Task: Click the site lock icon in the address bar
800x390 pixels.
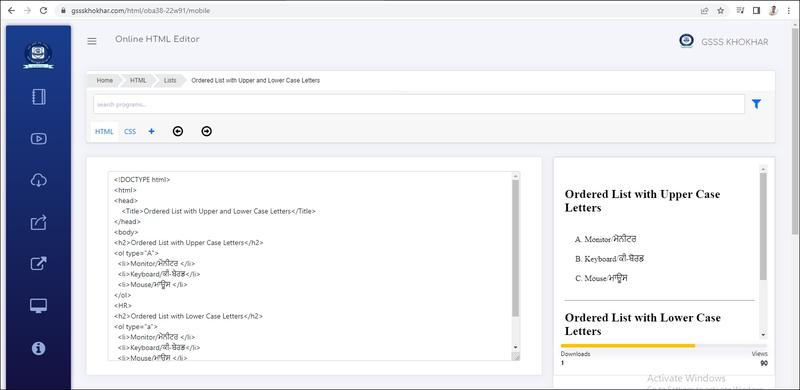Action: tap(63, 10)
